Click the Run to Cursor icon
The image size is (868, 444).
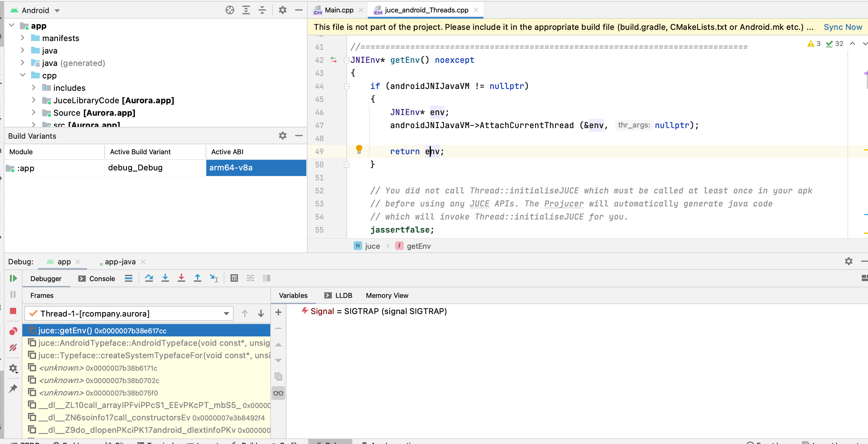214,278
